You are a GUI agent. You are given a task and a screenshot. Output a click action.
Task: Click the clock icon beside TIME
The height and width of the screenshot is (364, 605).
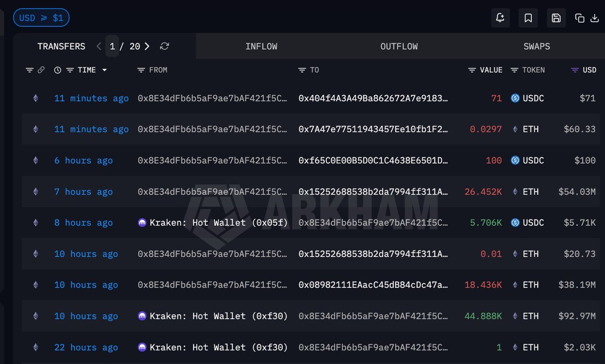coord(57,70)
